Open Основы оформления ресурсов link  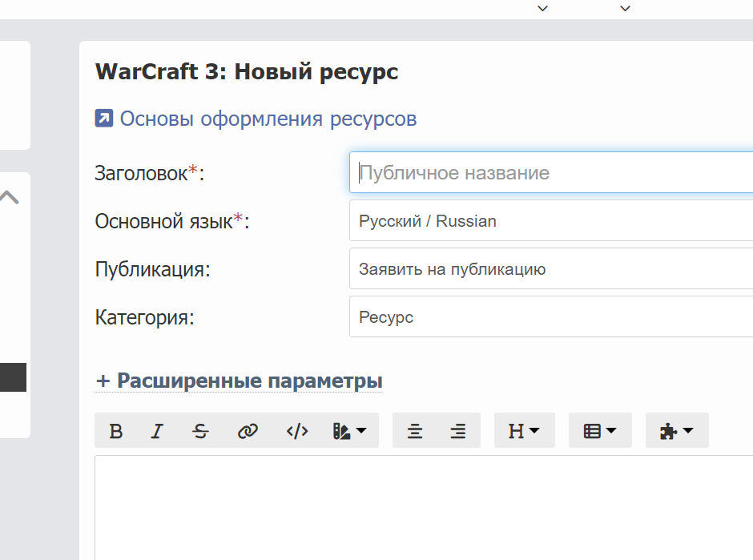point(268,119)
